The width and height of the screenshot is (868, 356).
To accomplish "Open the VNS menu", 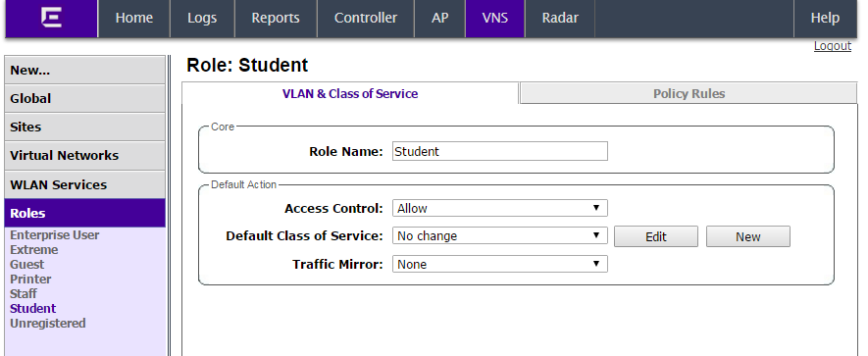I will point(495,19).
